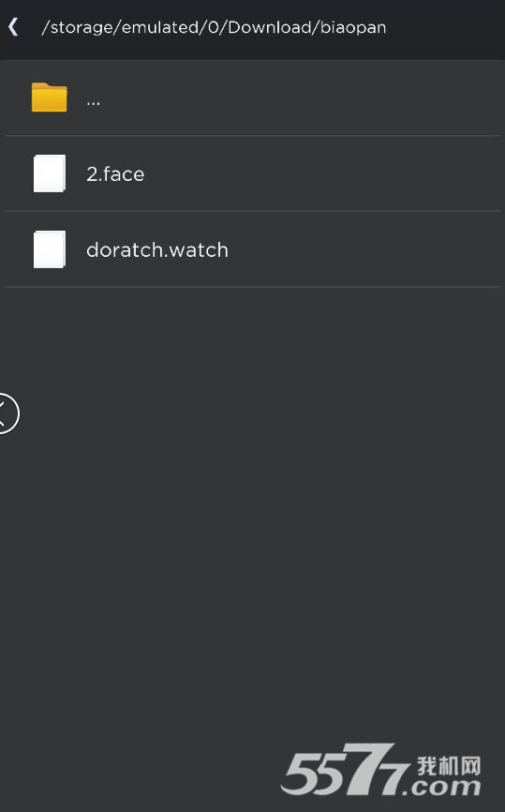This screenshot has height=812, width=505.
Task: Tap the 2.face list row
Action: (253, 173)
